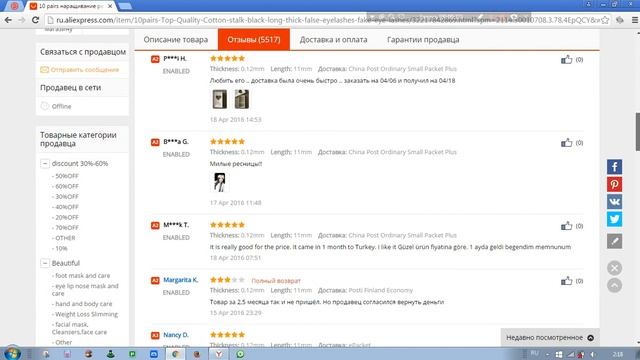Open Margarita K. reviewer profile
This screenshot has width=640, height=360.
[180, 280]
